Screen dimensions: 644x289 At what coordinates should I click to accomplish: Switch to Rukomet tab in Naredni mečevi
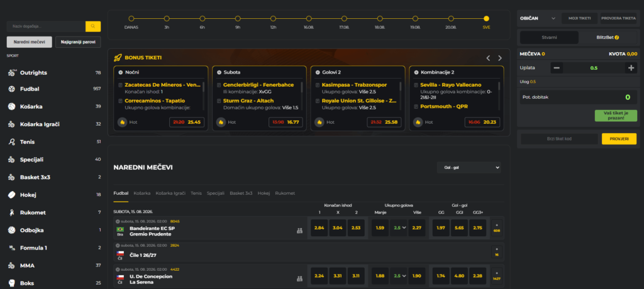(x=285, y=193)
